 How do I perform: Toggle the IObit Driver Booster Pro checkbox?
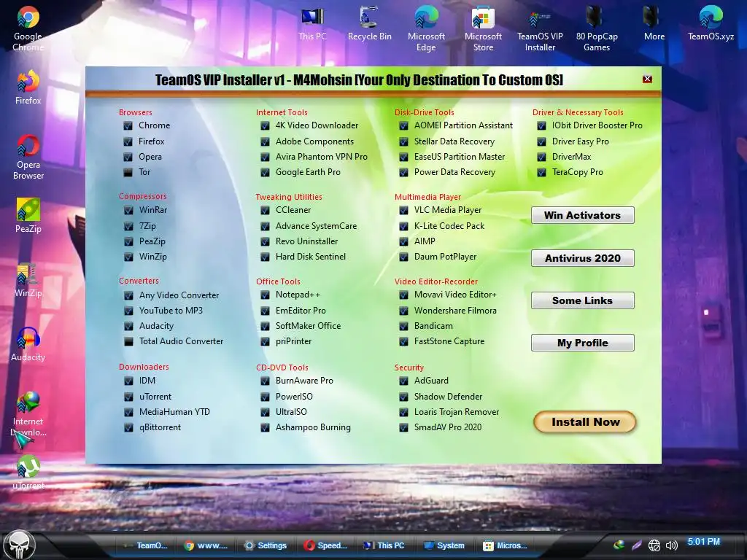(541, 125)
